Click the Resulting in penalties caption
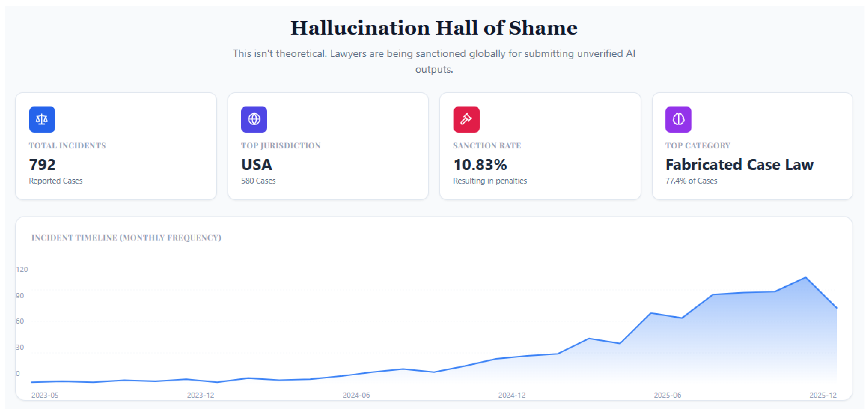The height and width of the screenshot is (413, 868). [490, 181]
